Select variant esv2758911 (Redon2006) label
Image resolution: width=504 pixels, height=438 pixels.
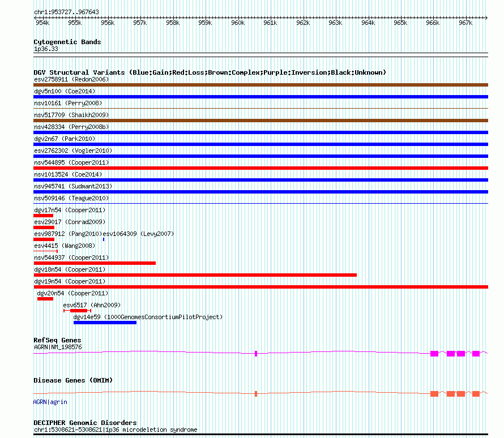click(71, 79)
